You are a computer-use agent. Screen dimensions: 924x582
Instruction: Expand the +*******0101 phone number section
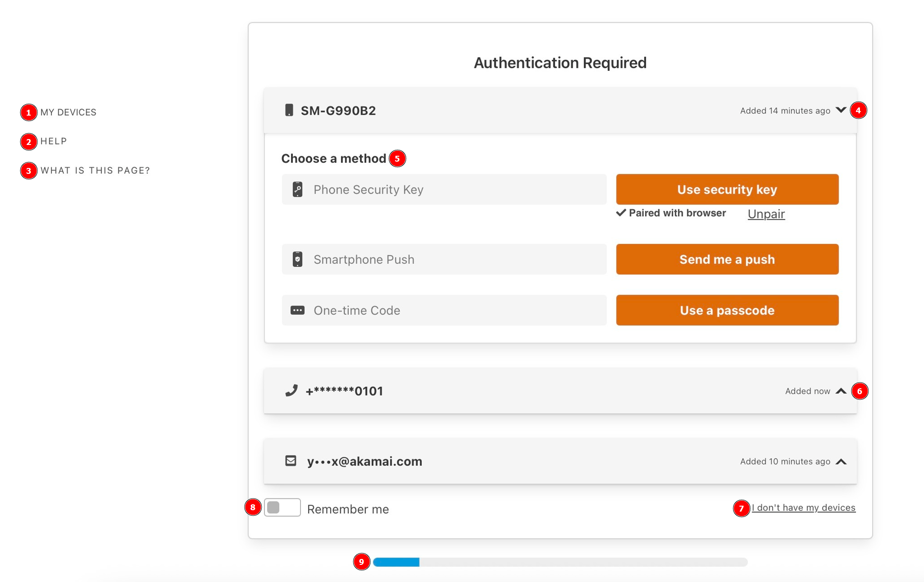pos(841,391)
